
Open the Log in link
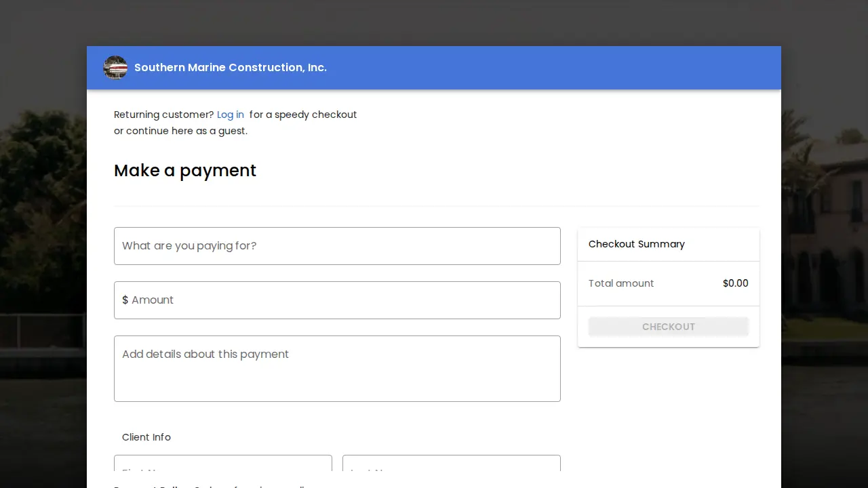click(x=231, y=115)
